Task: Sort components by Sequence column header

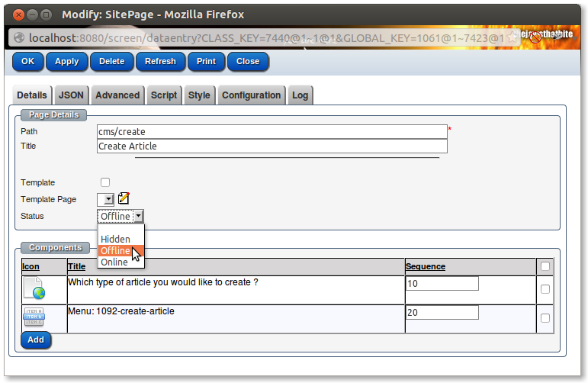Action: point(426,266)
